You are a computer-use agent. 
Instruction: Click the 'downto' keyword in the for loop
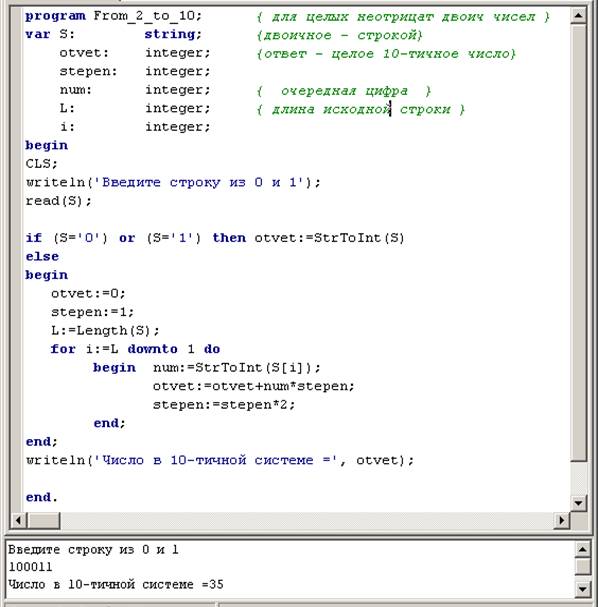tap(152, 349)
